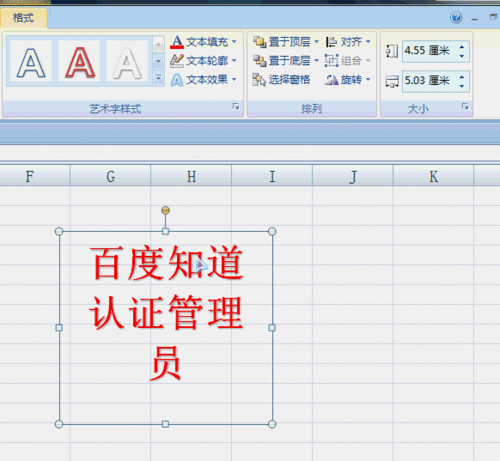Click the 文本轮廓 pen icon
The height and width of the screenshot is (461, 500).
(x=177, y=61)
